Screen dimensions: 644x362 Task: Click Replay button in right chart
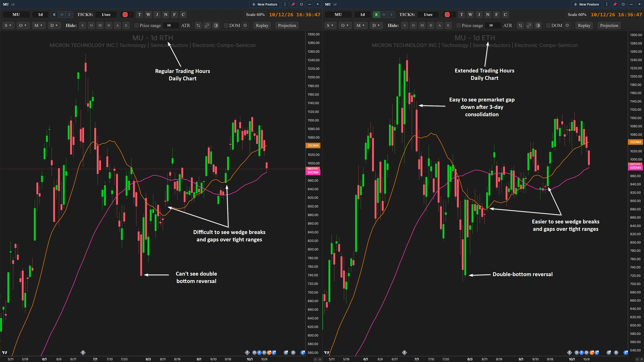pyautogui.click(x=584, y=25)
